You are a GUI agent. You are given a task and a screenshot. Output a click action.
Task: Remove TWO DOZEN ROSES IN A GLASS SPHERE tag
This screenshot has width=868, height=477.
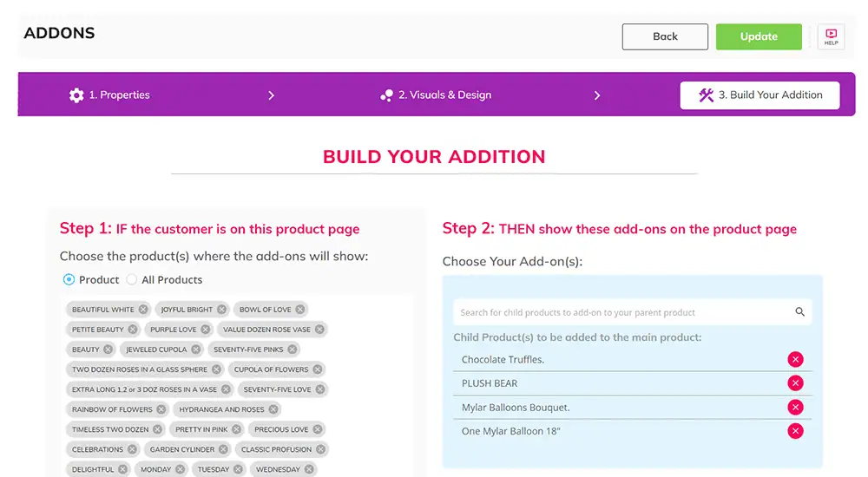(216, 369)
